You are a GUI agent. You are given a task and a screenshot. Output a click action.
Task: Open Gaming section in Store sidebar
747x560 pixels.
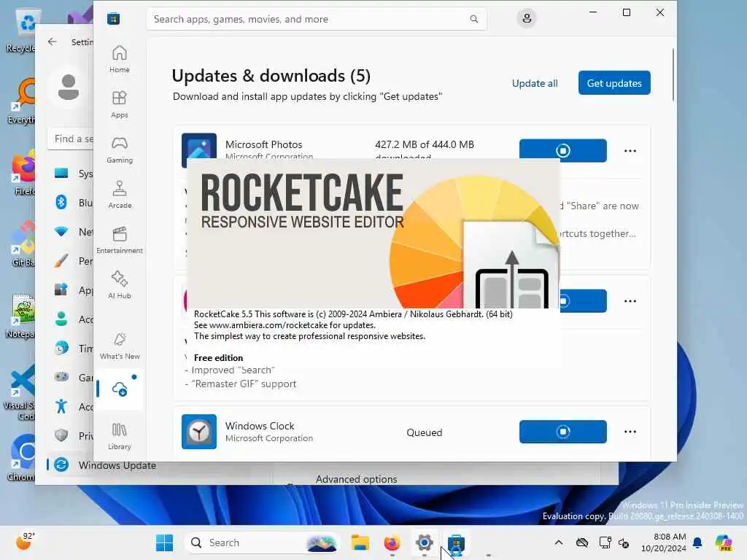tap(119, 149)
